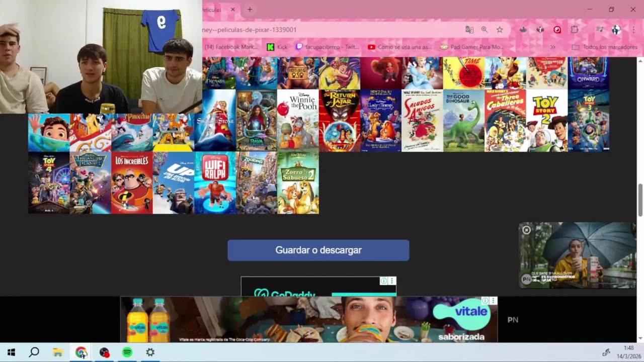This screenshot has width=644, height=362.
Task: Select The Three Caballeros poster
Action: 506,120
